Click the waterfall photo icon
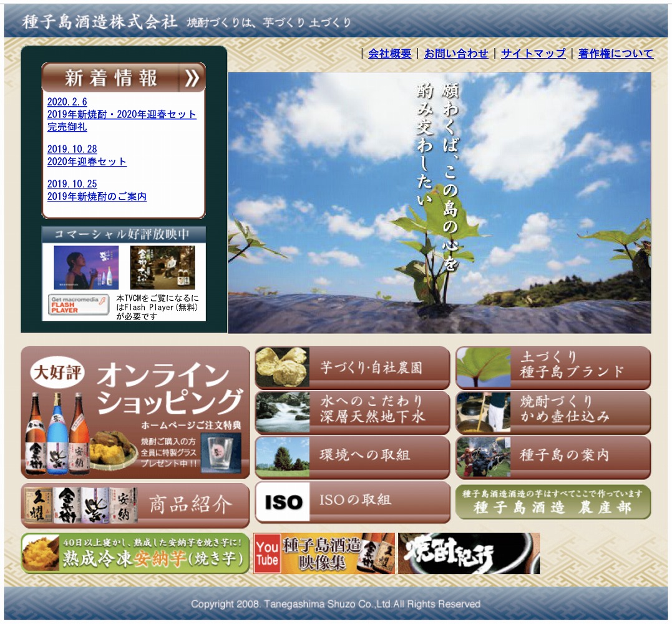The image size is (672, 624). [283, 412]
